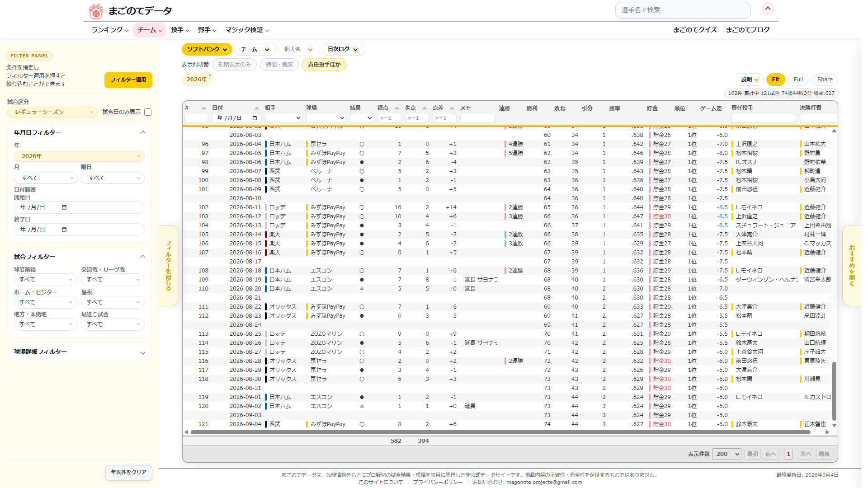Screen dimensions: 868x488
Task: Open the 野手 menu
Action: (207, 30)
